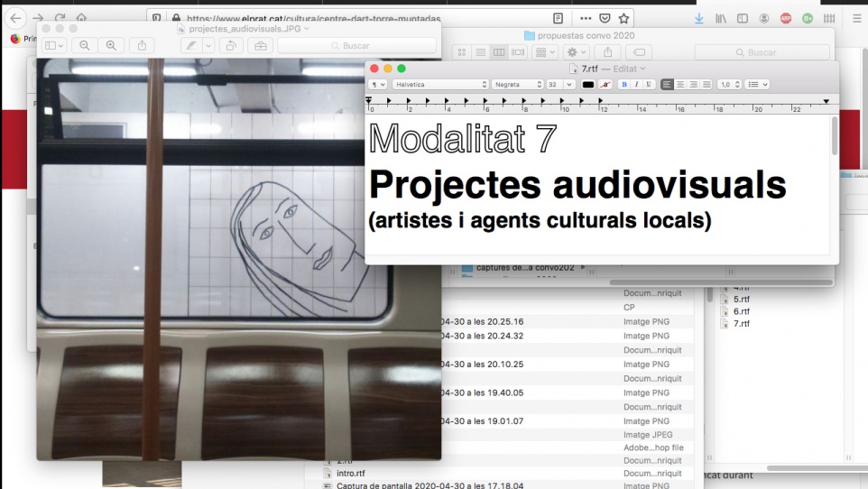
Task: Switch Finder to column view
Action: pyautogui.click(x=499, y=52)
